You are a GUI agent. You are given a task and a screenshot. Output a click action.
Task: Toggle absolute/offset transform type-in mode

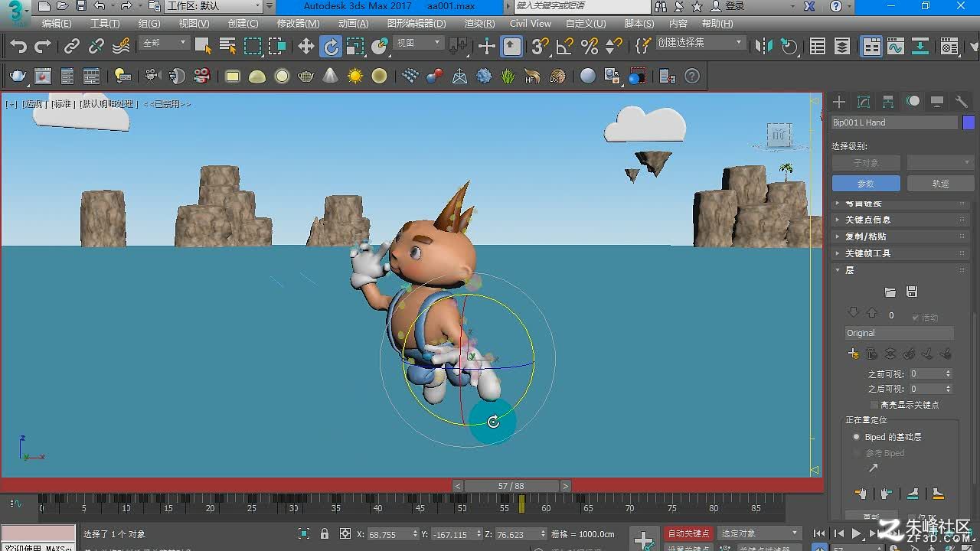[x=345, y=534]
